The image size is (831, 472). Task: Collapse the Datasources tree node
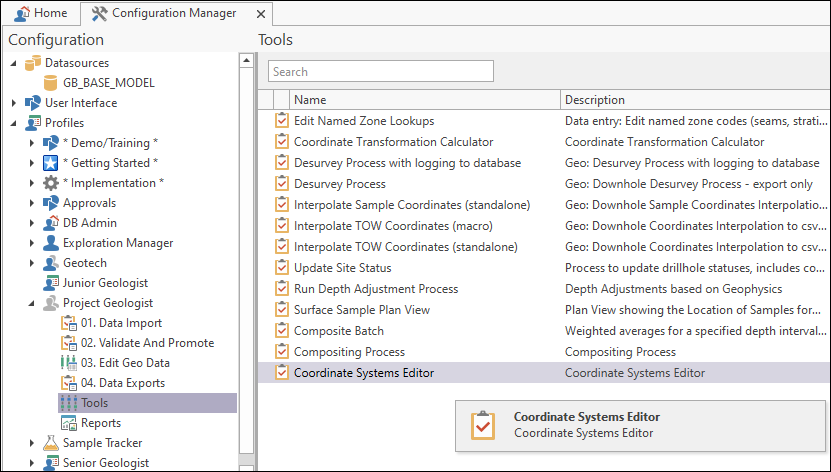tap(14, 64)
